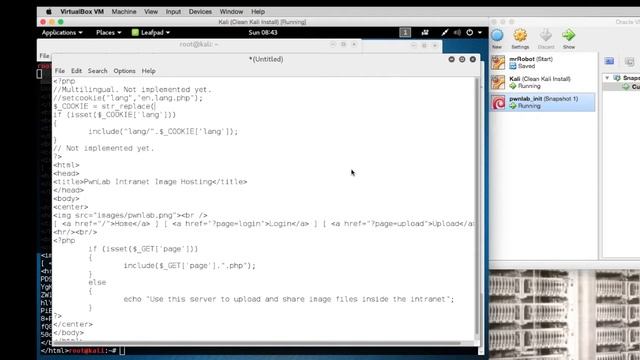Viewport: 640px width, 360px height.
Task: Open the Leafpad Help menu
Action: click(x=149, y=71)
